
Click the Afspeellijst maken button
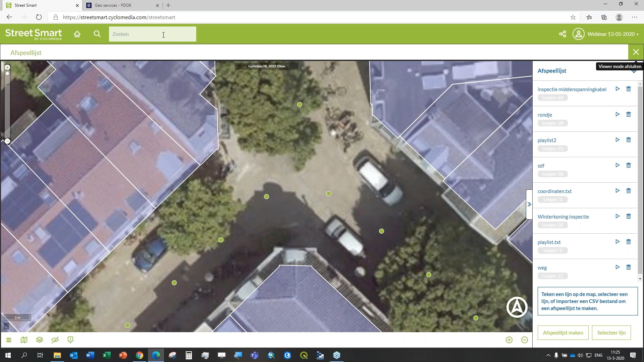(x=563, y=333)
